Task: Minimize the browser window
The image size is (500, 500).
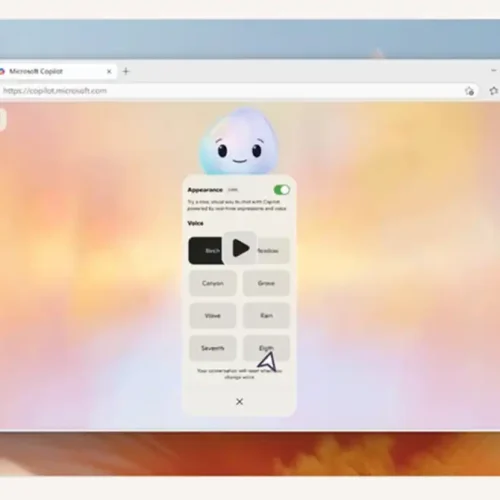Action: 494,70
